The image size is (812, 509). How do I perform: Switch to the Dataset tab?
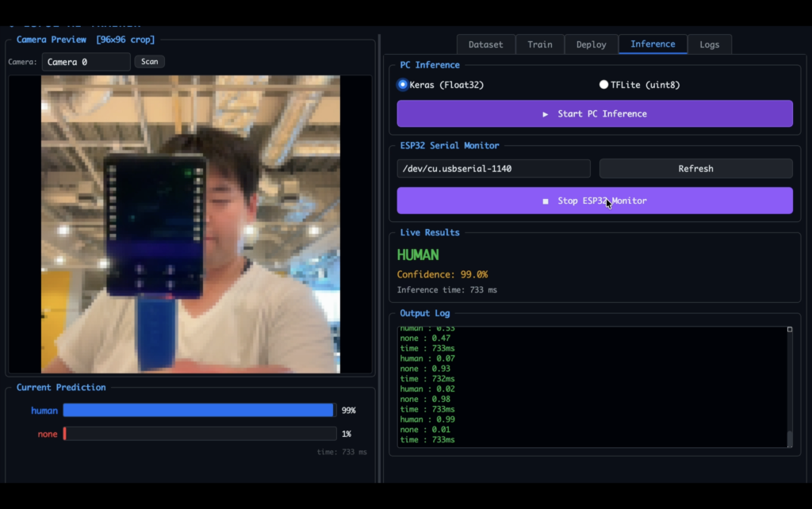pyautogui.click(x=486, y=44)
